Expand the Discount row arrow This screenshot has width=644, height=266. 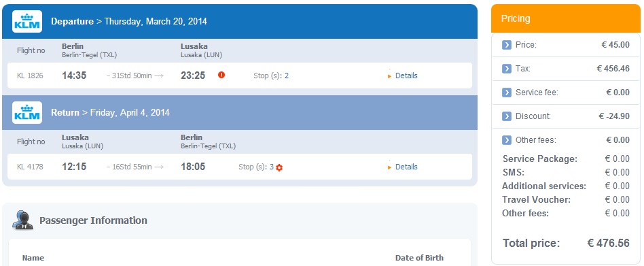pos(506,116)
